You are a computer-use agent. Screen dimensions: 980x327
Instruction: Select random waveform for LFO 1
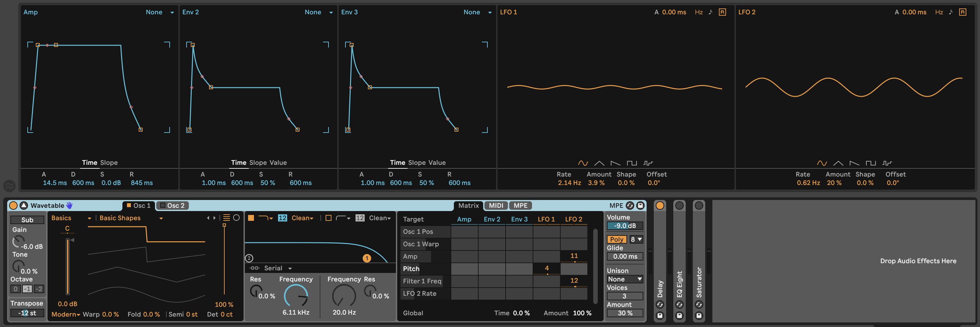point(648,163)
